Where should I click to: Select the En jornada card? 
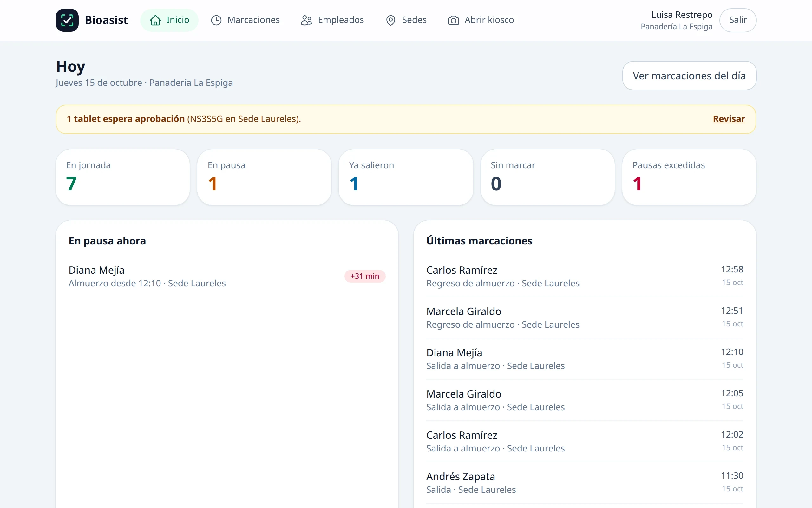coord(123,177)
